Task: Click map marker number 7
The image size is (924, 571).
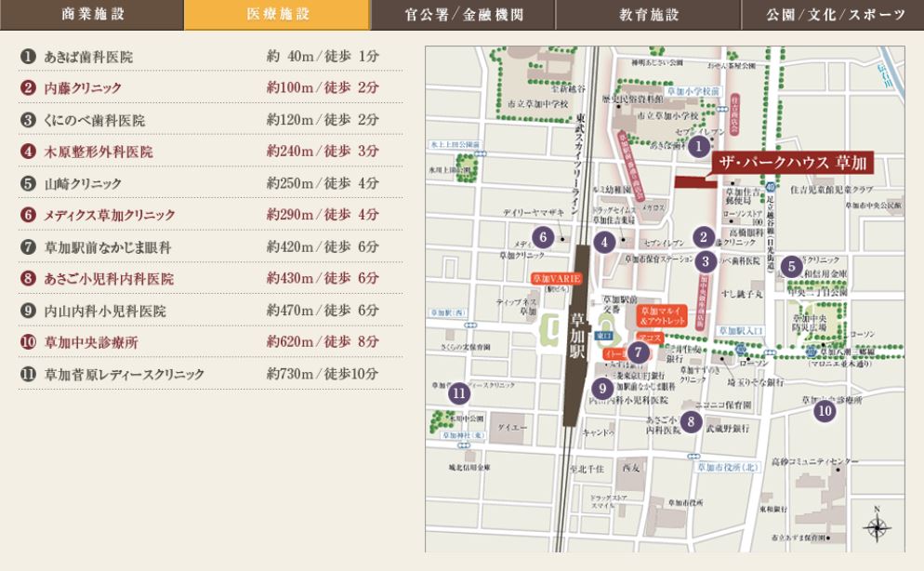Action: click(638, 352)
